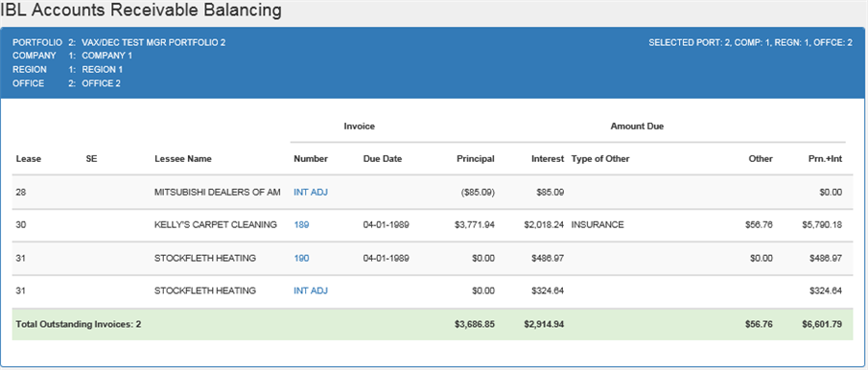This screenshot has height=370, width=868.
Task: Click the SELECTED PORT summary text
Action: tap(750, 42)
